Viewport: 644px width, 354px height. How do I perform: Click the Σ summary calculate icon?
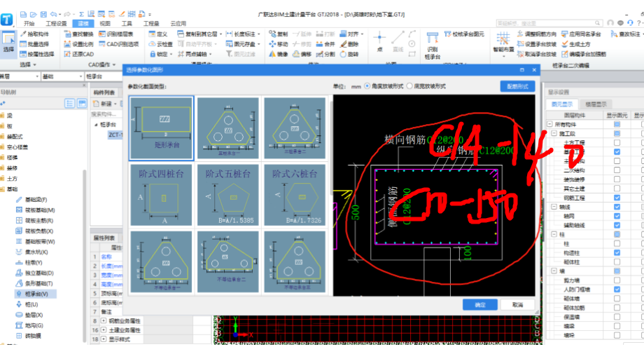(x=81, y=15)
